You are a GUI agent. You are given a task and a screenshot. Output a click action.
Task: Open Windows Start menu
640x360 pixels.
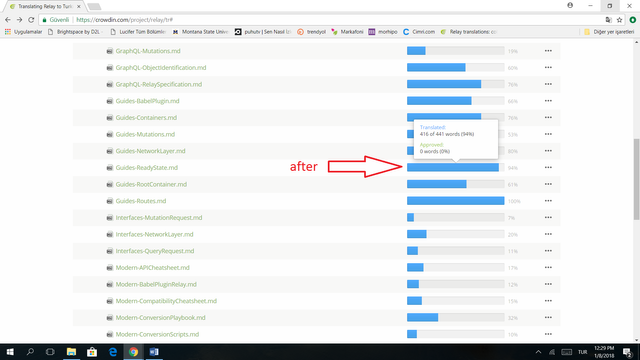10,352
